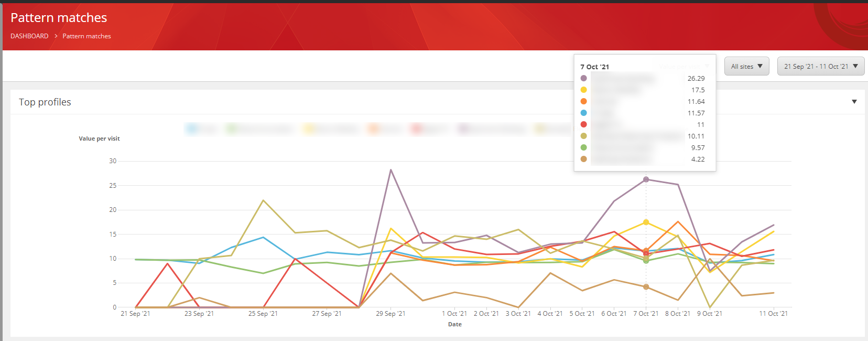
Task: Click the 21 Sep '21 x-axis label
Action: click(135, 313)
